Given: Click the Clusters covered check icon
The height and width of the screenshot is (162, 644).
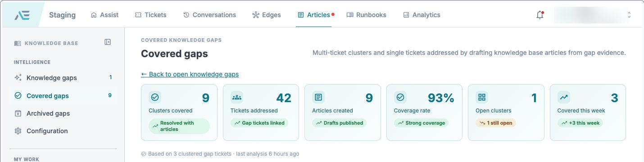Looking at the screenshot, I should click(155, 97).
